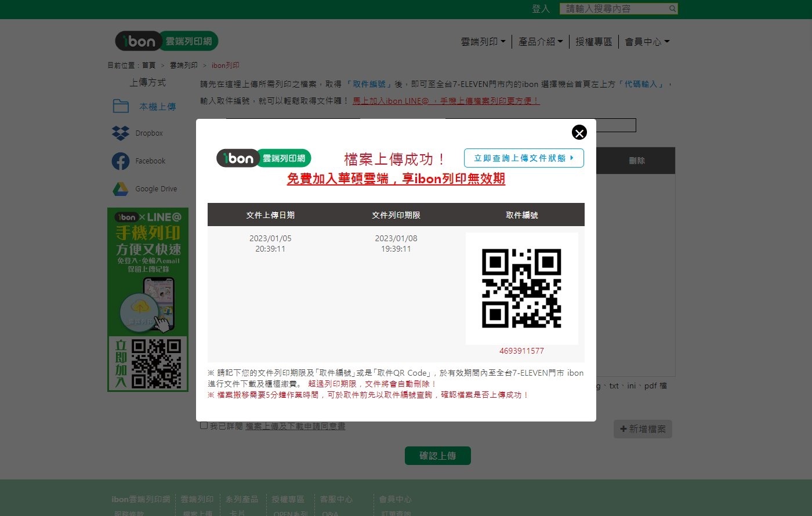The width and height of the screenshot is (812, 516).
Task: Go to 雲端列印 in the breadcrumb
Action: tap(183, 66)
